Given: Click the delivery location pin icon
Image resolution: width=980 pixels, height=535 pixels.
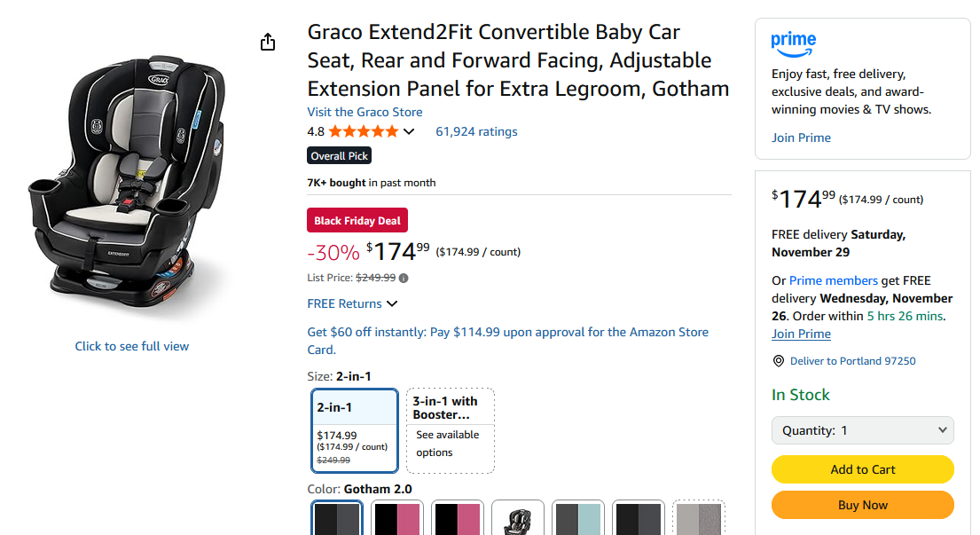Looking at the screenshot, I should pos(779,361).
